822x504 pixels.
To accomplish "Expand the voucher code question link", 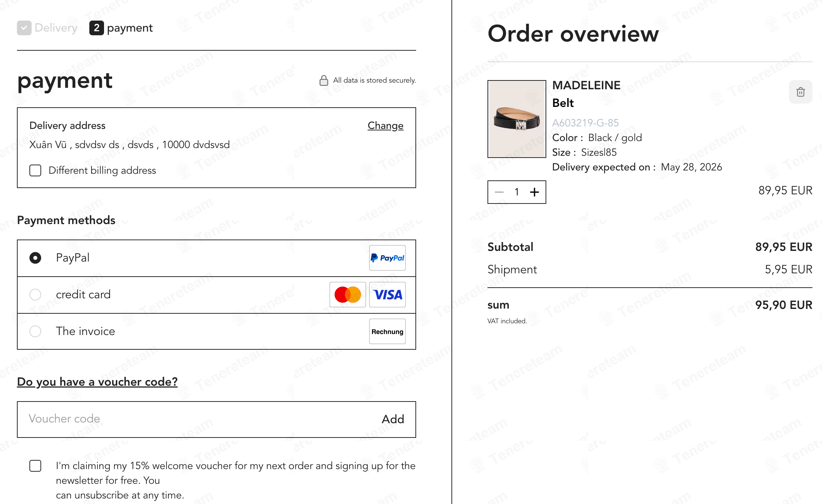I will click(97, 382).
